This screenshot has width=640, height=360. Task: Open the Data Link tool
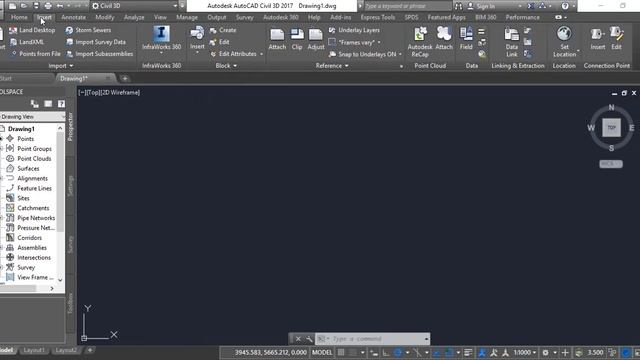pos(511,42)
